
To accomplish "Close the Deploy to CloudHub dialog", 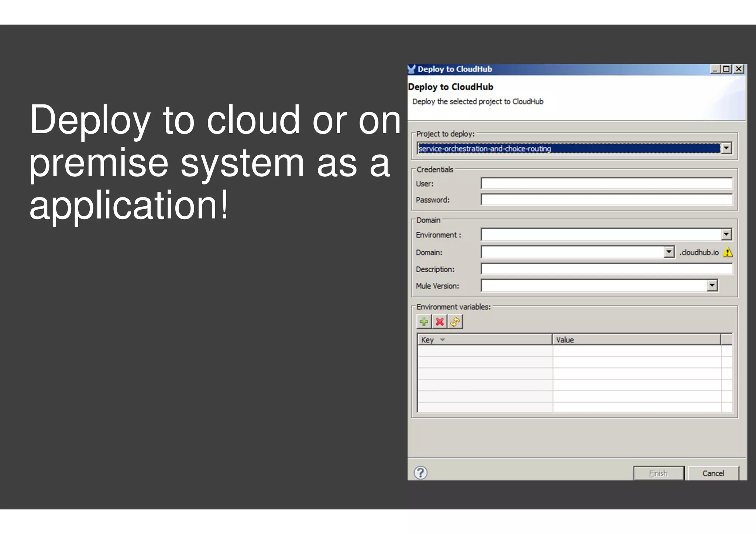I will click(x=738, y=69).
